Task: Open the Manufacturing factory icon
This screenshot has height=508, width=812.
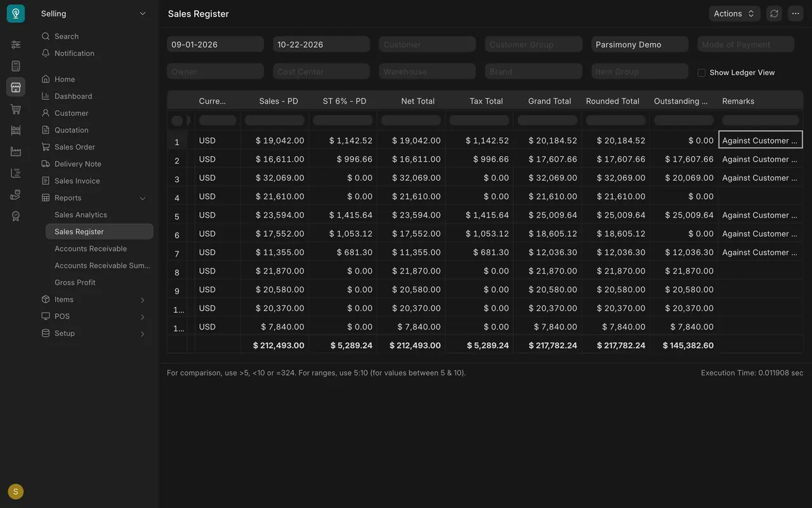Action: [16, 152]
